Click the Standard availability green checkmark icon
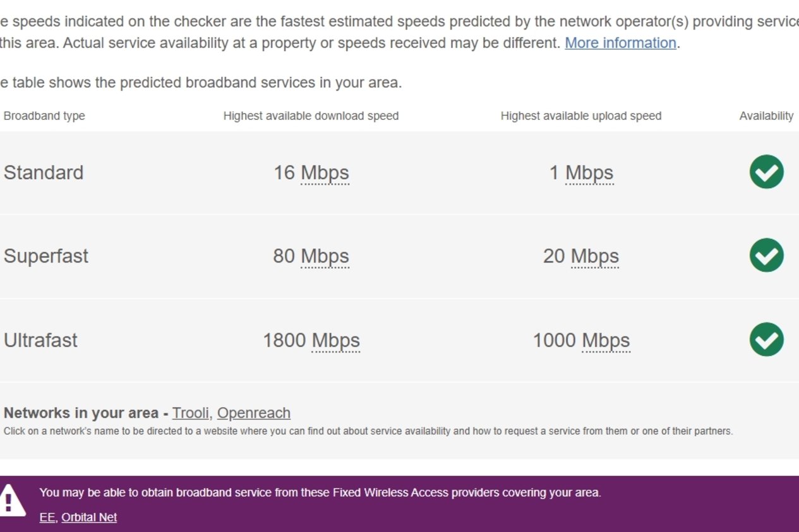799x532 pixels. (x=766, y=172)
